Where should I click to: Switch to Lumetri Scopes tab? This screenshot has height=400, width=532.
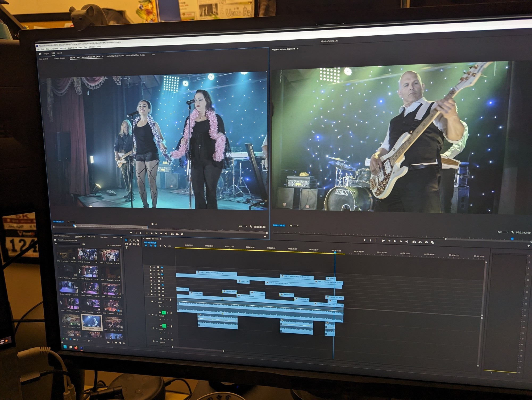click(x=59, y=58)
